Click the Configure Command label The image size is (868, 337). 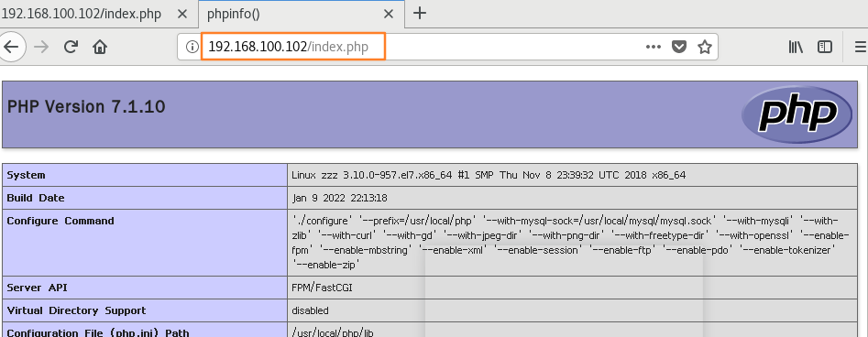(x=60, y=220)
